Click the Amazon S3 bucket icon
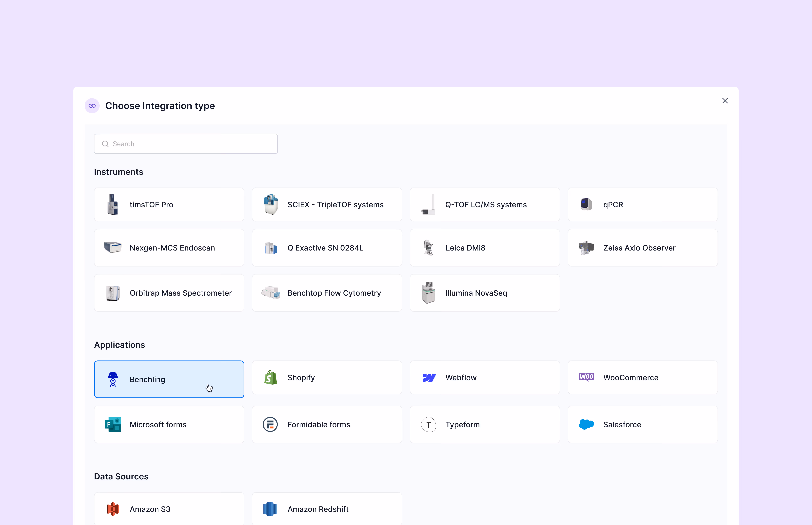 [112, 509]
